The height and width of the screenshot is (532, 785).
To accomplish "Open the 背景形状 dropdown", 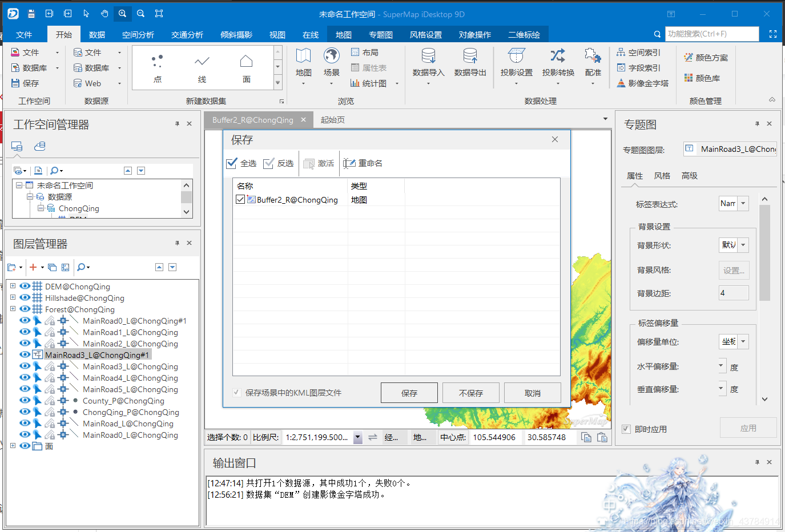I will 743,245.
